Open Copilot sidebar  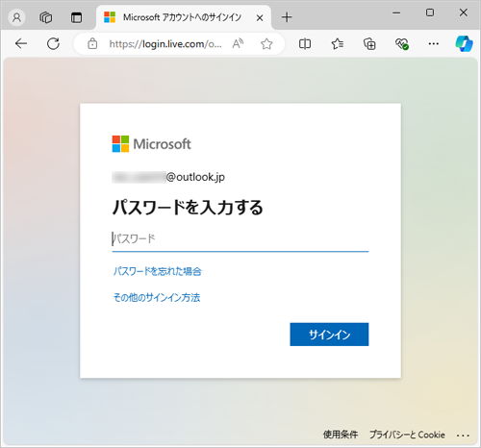(x=464, y=43)
